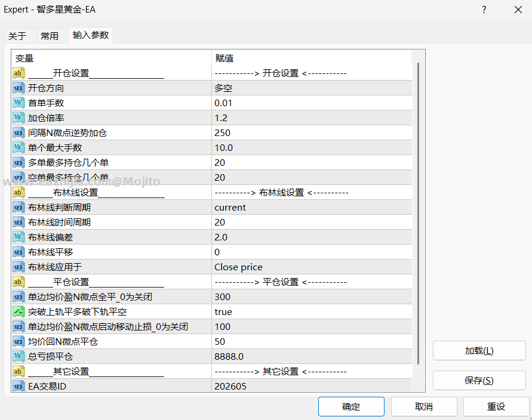The height and width of the screenshot is (420, 532).
Task: Edit the 首单手数 value 0.01
Action: click(x=312, y=103)
